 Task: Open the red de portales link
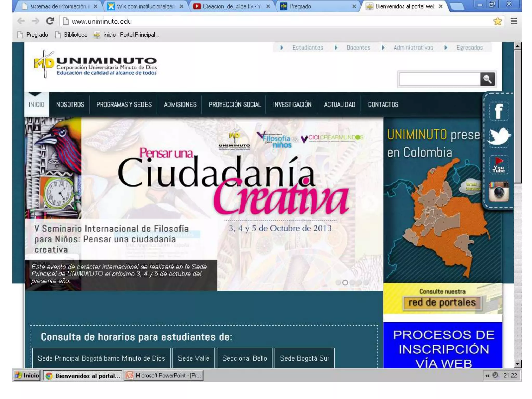coord(442,302)
